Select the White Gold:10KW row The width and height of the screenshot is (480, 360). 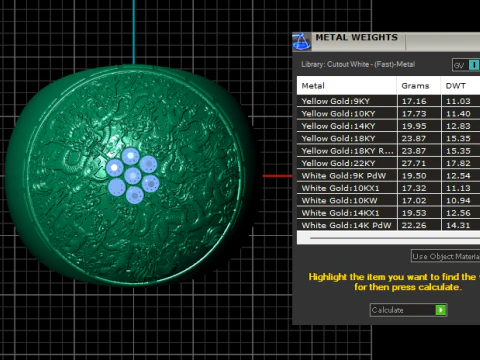388,200
